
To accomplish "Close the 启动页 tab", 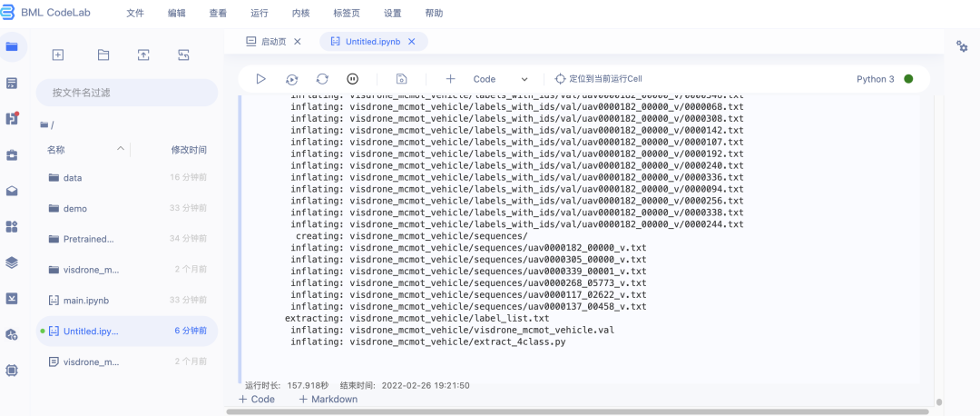I will click(298, 41).
